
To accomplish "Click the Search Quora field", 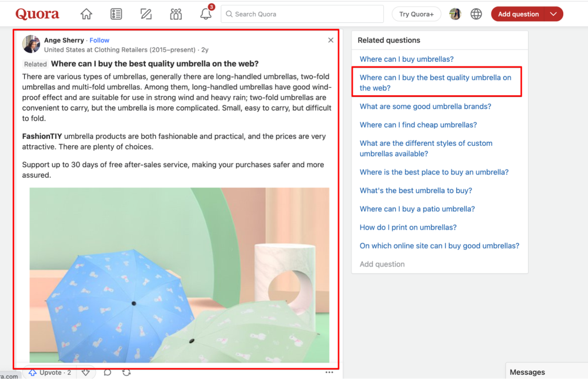I will click(302, 14).
